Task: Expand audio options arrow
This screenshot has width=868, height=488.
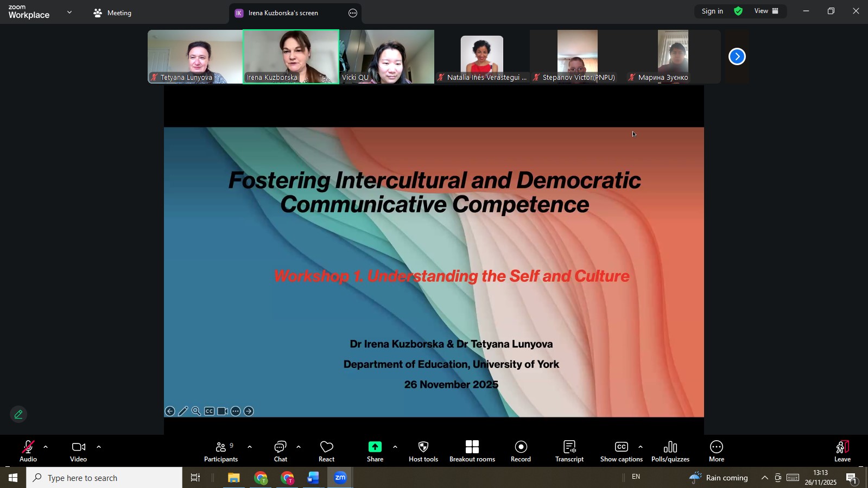Action: 46,447
